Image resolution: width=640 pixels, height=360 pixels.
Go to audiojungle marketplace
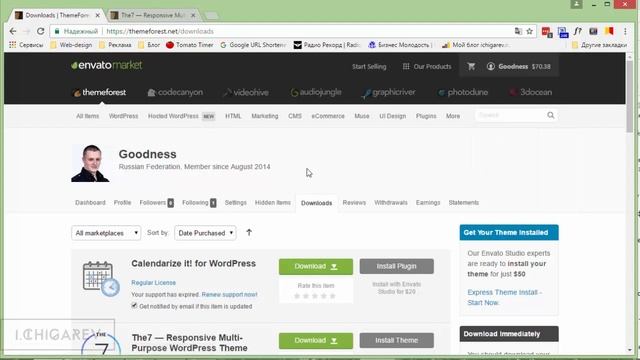pos(316,92)
